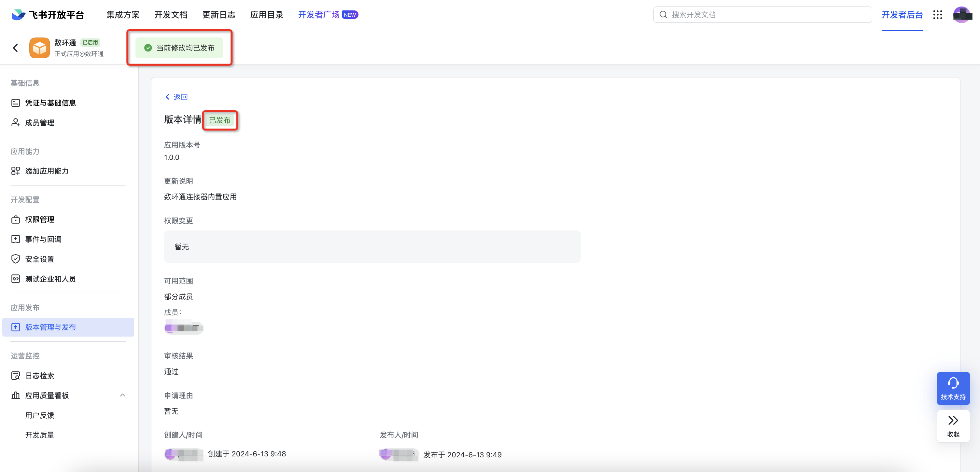This screenshot has width=980, height=472.
Task: Click the 返回 link
Action: click(x=176, y=97)
